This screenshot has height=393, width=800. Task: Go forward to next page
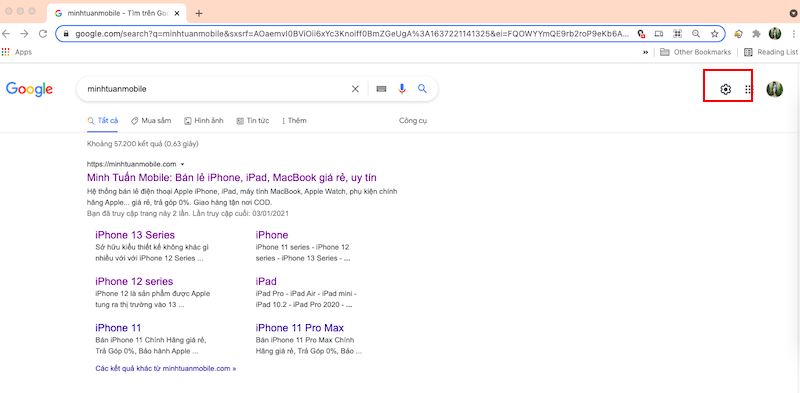(24, 34)
